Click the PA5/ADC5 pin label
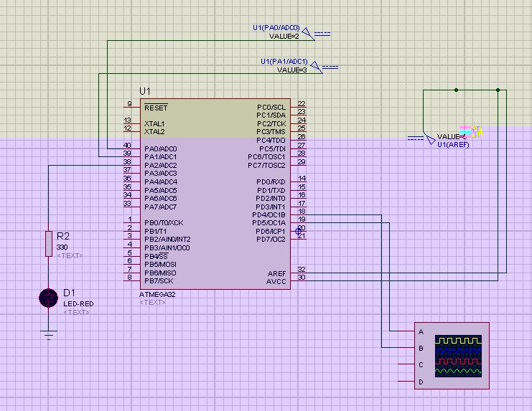Image resolution: width=532 pixels, height=411 pixels. point(161,190)
